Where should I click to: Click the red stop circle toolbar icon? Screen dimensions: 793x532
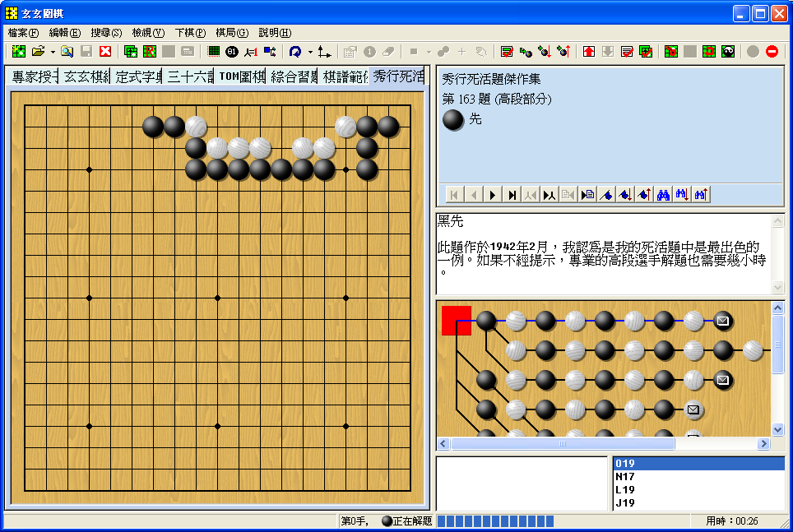click(x=772, y=52)
